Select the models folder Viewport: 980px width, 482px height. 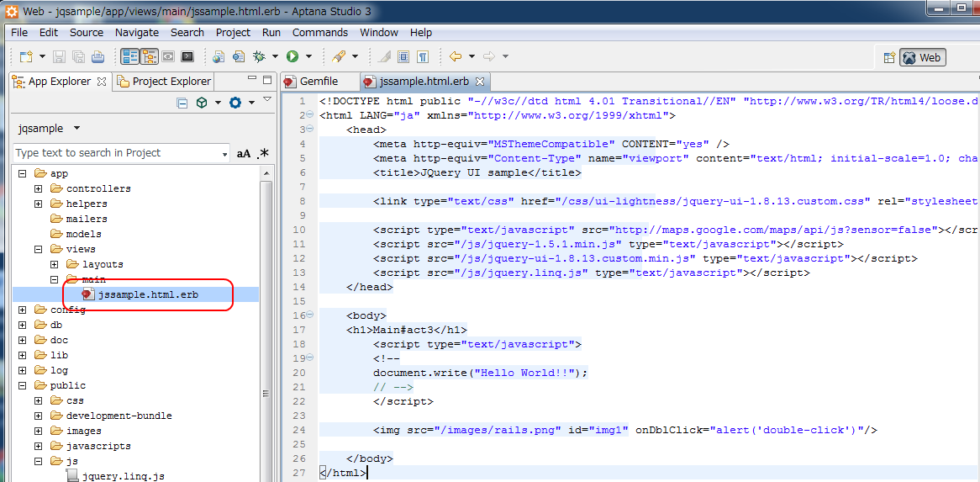click(x=84, y=234)
